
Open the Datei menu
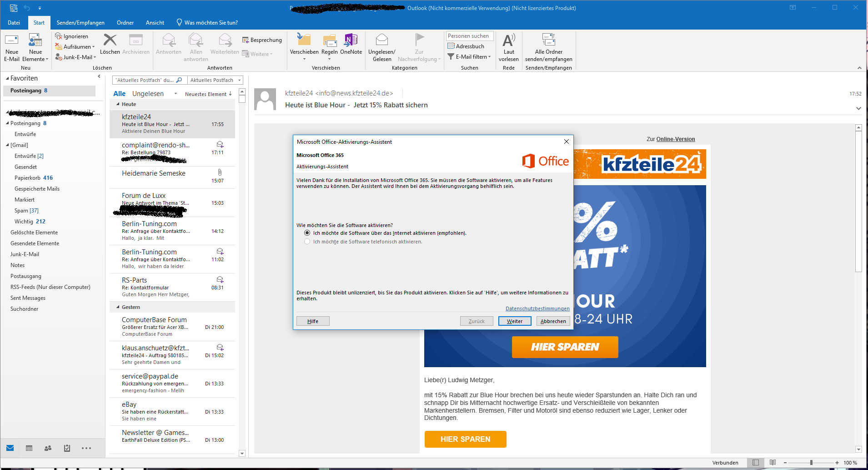click(x=14, y=22)
